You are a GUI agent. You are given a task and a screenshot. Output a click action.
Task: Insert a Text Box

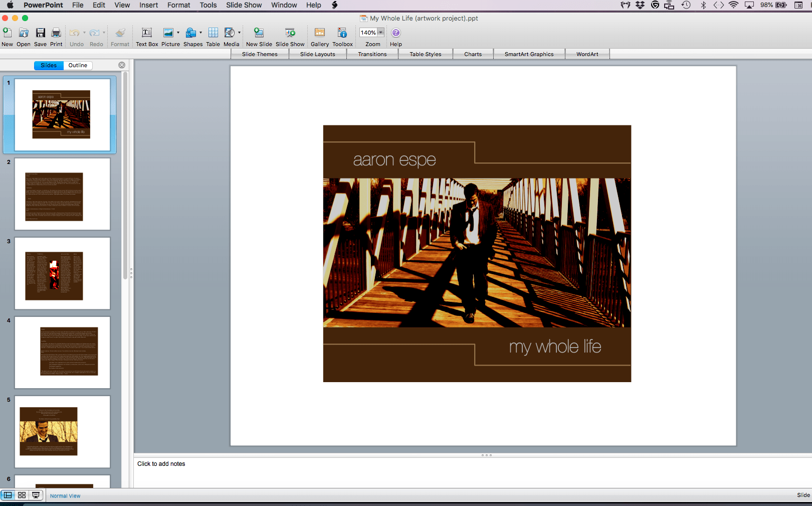[147, 33]
